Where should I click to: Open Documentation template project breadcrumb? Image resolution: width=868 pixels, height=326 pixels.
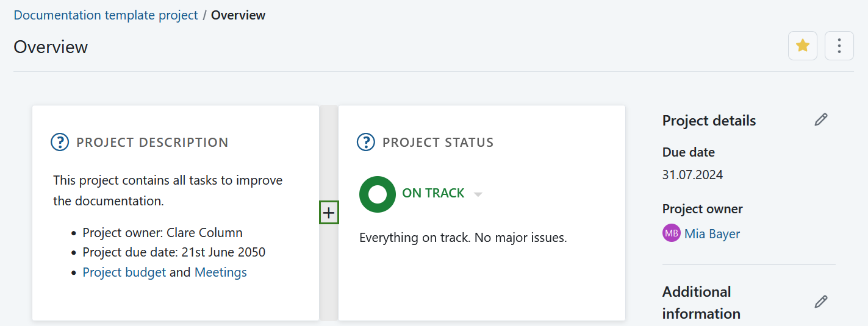point(106,15)
